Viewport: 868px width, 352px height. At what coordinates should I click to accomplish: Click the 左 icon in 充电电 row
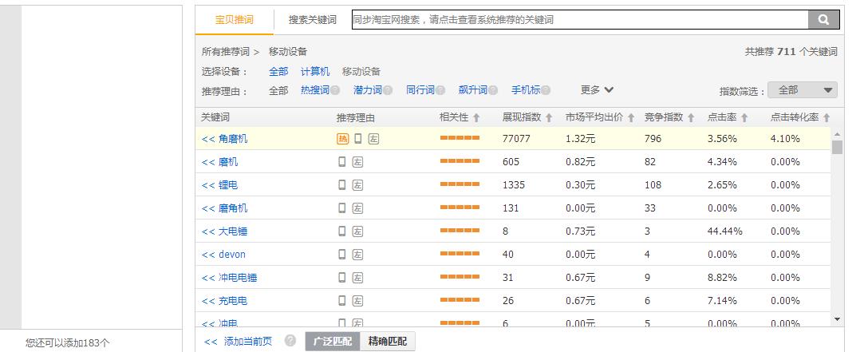point(357,301)
